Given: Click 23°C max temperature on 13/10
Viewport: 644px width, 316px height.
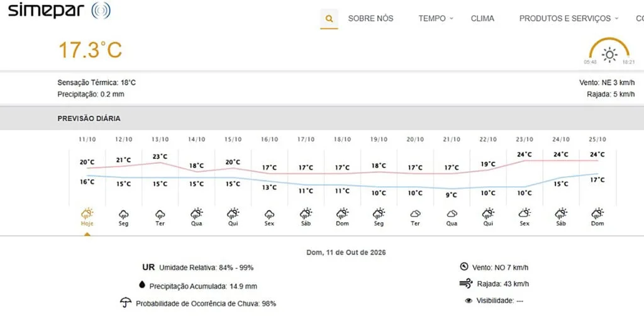Looking at the screenshot, I should pyautogui.click(x=160, y=157).
